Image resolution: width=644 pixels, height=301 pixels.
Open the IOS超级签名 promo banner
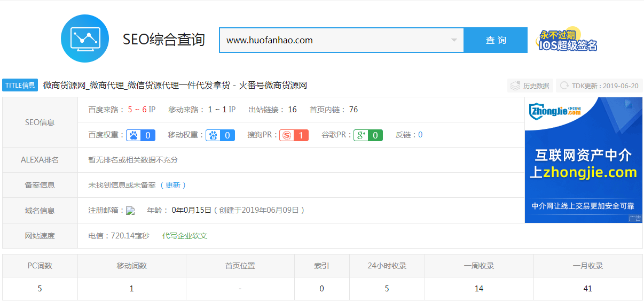pos(568,40)
